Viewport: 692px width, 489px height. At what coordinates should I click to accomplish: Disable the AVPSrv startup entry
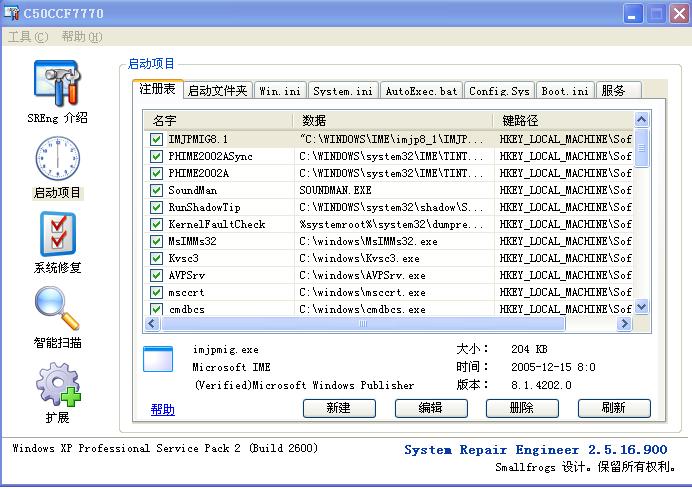coord(156,275)
